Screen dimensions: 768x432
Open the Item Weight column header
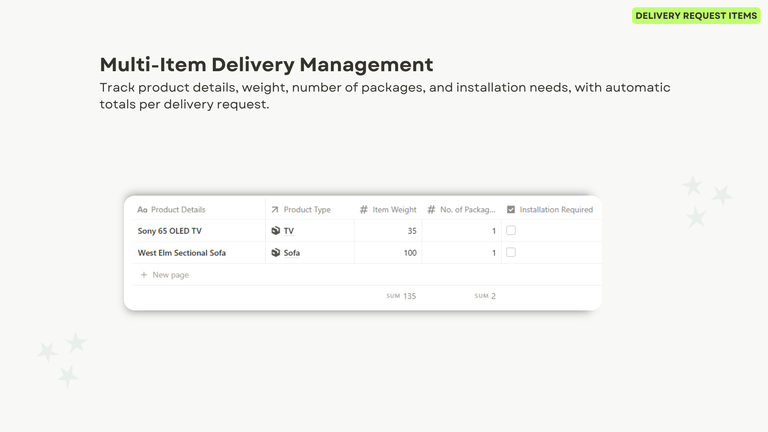pos(388,210)
